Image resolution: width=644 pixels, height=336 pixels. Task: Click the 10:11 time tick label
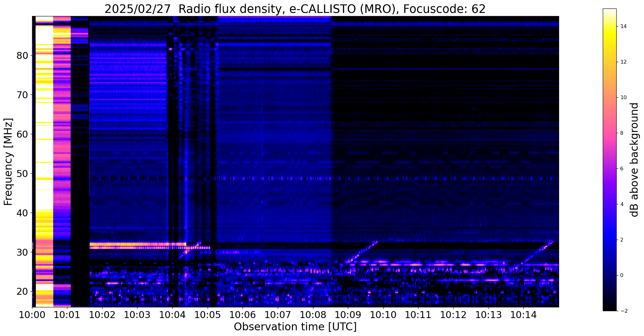coord(418,315)
